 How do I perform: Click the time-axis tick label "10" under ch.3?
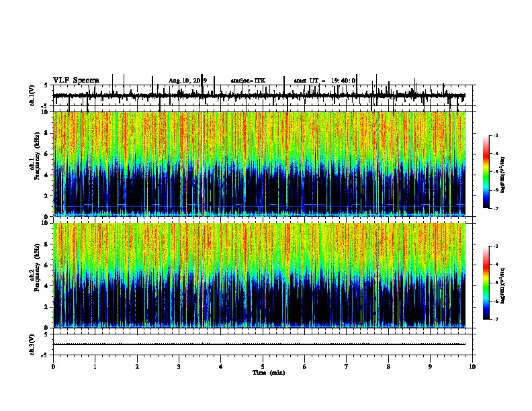pyautogui.click(x=472, y=367)
